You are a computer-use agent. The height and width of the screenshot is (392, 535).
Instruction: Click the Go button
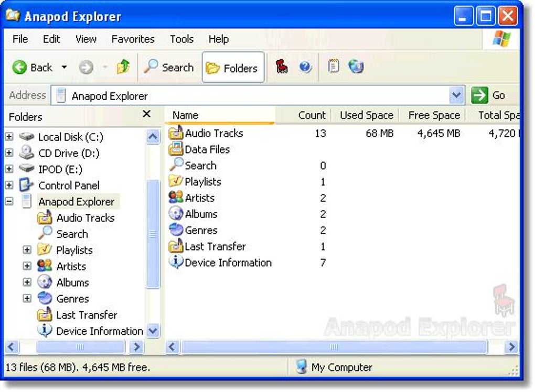coord(488,95)
